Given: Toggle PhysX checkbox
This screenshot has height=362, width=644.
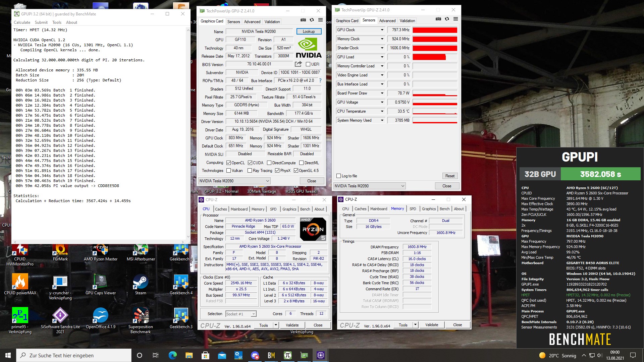Looking at the screenshot, I should click(x=277, y=171).
